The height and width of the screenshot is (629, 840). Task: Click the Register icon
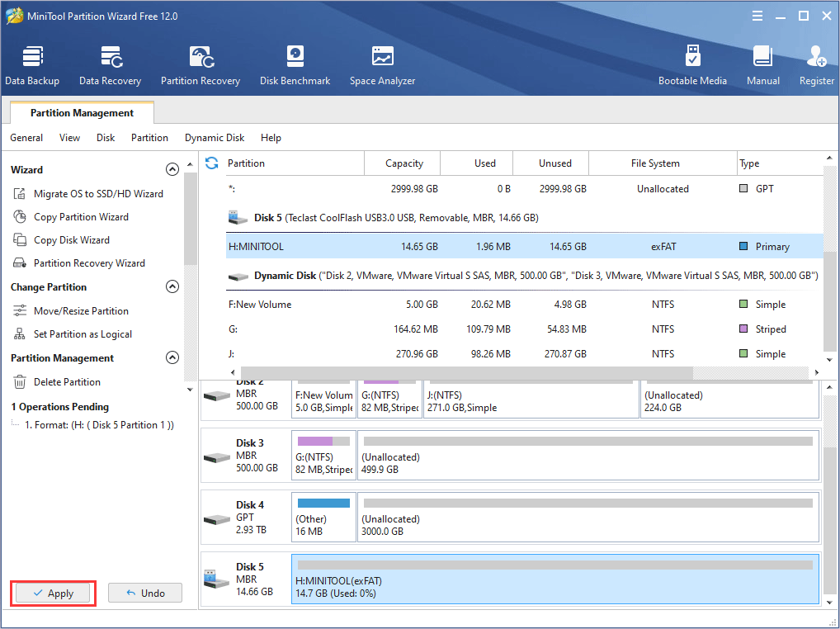[x=816, y=57]
